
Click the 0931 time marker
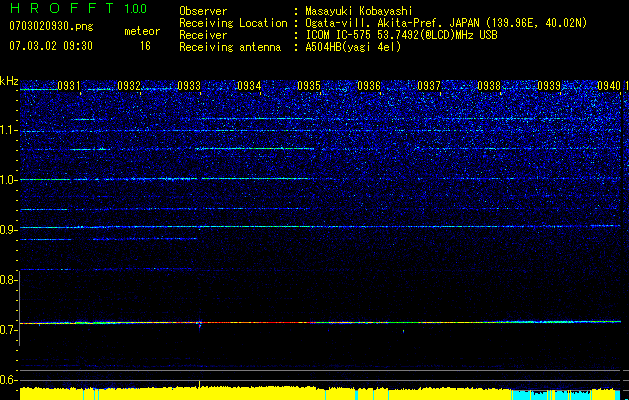(70, 87)
